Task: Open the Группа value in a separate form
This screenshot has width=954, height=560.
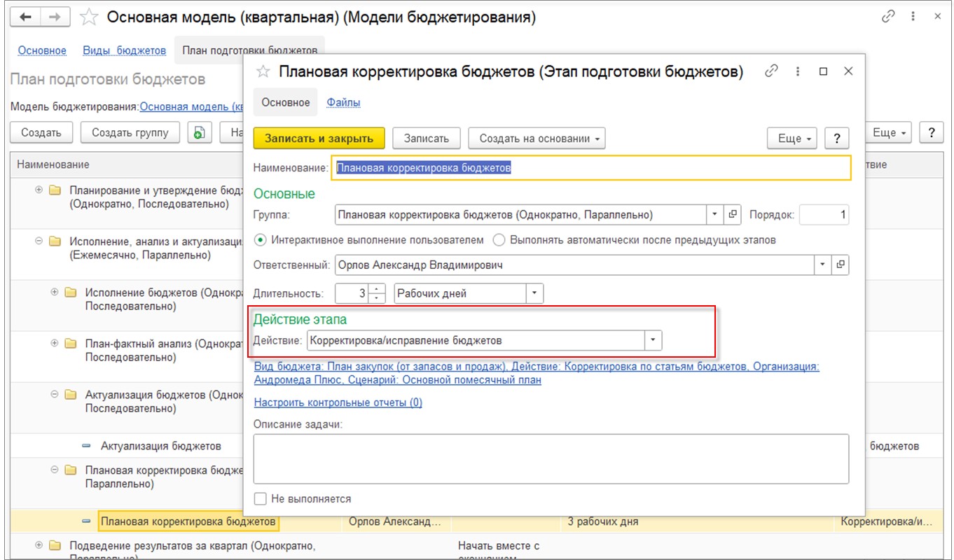Action: click(733, 215)
